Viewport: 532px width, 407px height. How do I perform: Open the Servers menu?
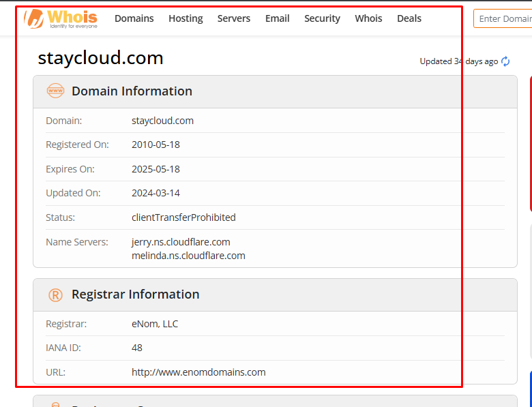(x=234, y=18)
